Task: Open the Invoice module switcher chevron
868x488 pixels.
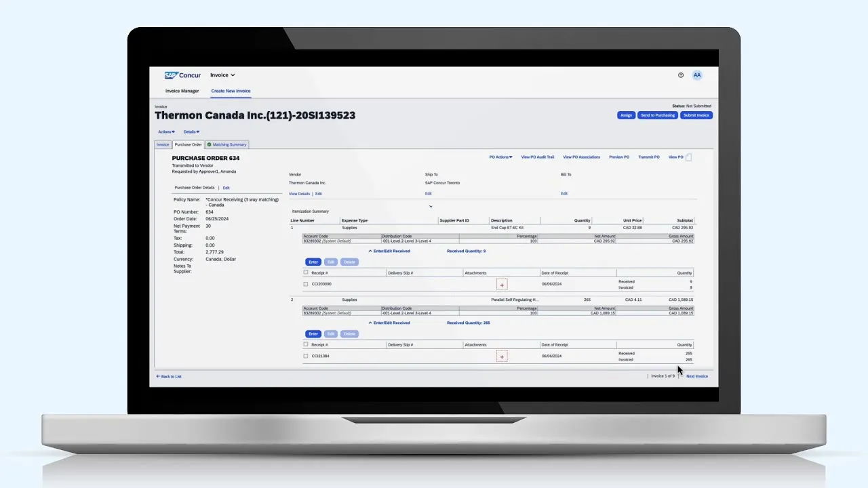Action: tap(233, 75)
